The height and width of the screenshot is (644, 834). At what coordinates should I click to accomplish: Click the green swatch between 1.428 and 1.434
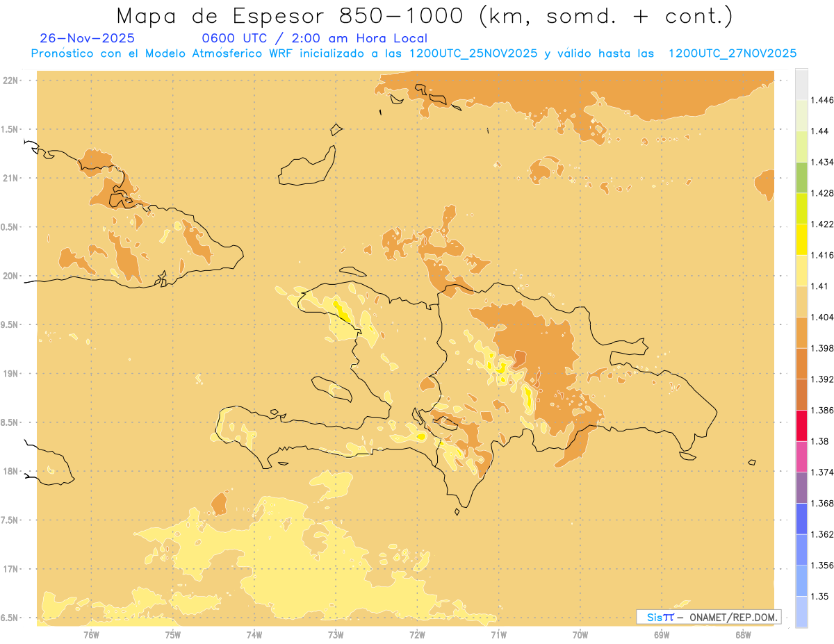pos(801,178)
